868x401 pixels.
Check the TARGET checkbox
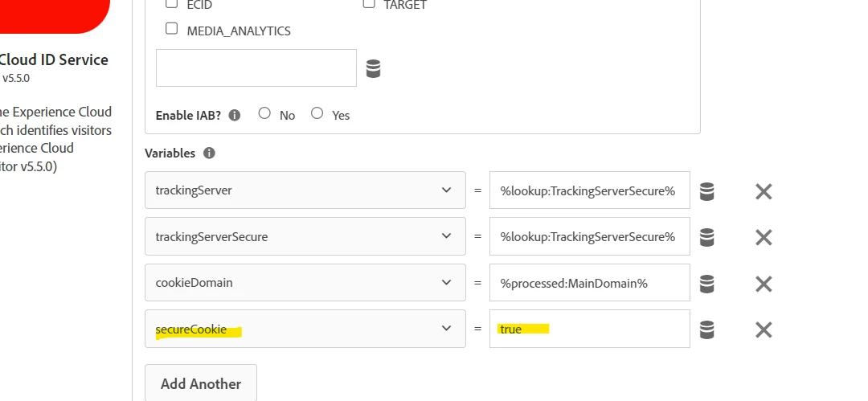[x=369, y=3]
